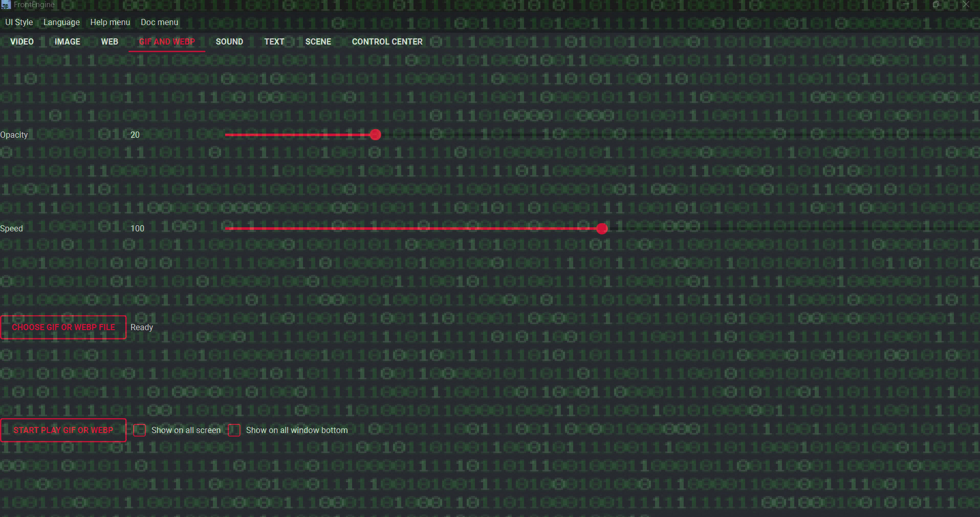
Task: Enable Show on all window bottom
Action: [x=234, y=430]
